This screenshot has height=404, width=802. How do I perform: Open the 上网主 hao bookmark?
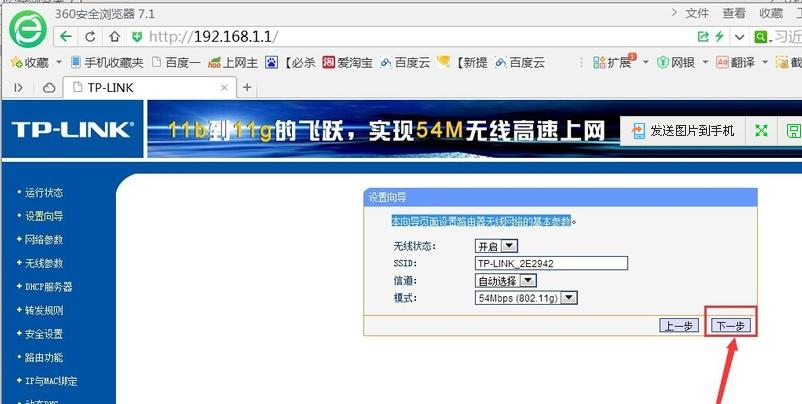tap(233, 63)
